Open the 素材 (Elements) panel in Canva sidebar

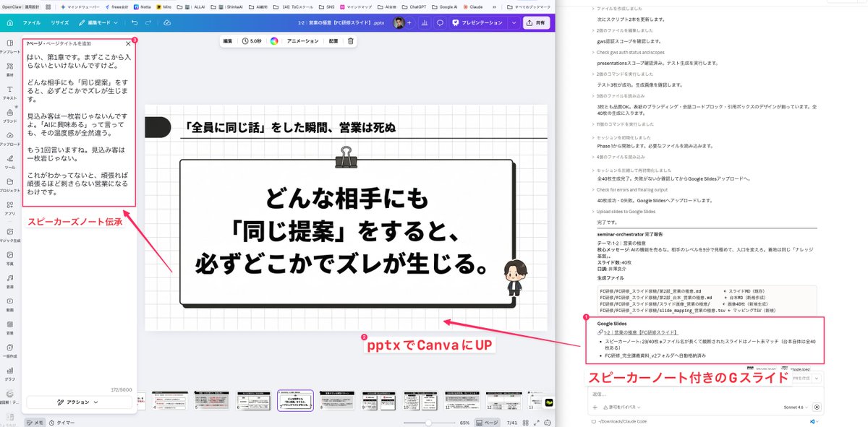point(9,65)
